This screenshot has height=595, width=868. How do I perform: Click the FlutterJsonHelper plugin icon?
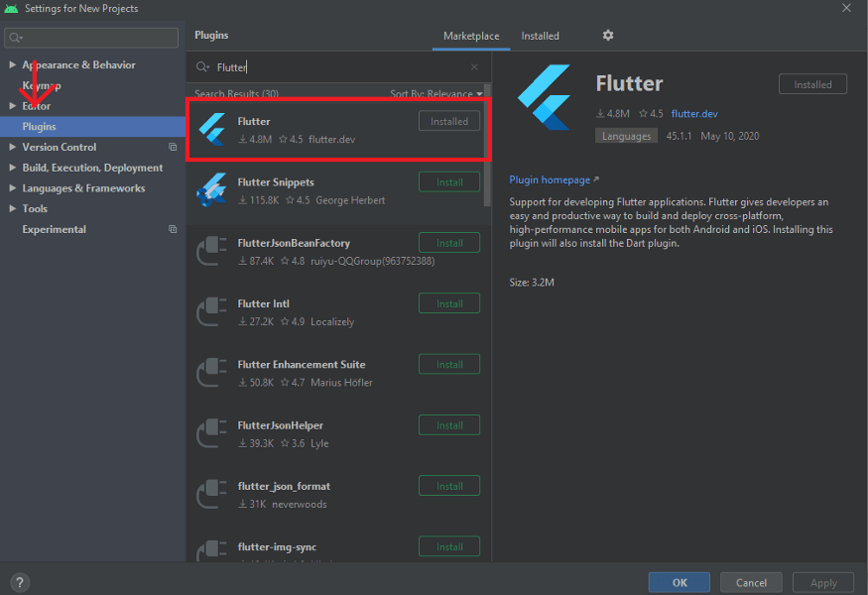click(x=212, y=433)
